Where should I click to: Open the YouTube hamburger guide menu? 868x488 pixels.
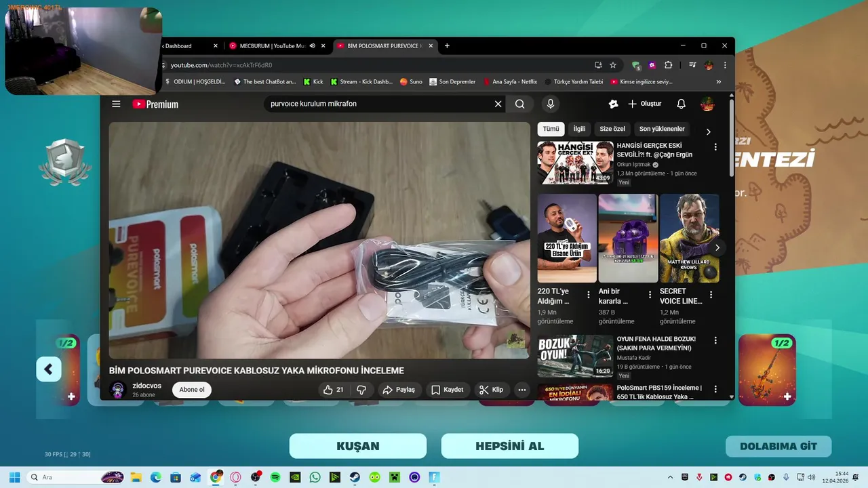coord(116,104)
